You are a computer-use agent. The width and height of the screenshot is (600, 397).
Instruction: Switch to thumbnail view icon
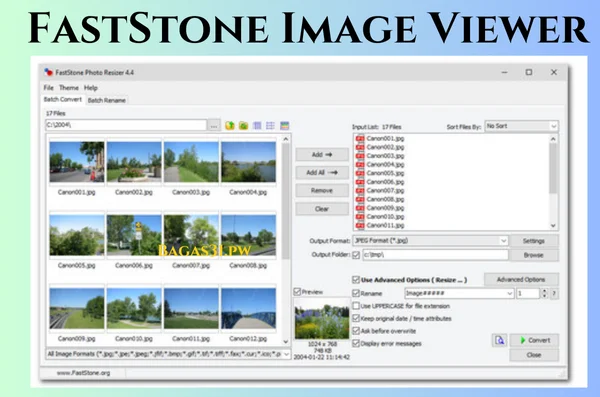pyautogui.click(x=284, y=126)
